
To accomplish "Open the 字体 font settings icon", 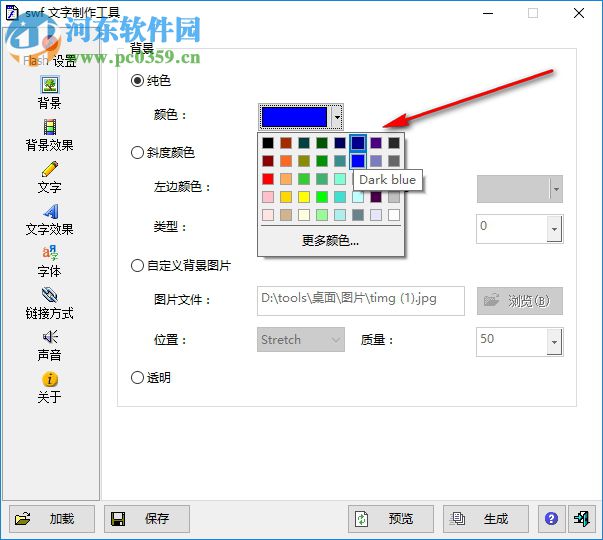I will point(50,253).
